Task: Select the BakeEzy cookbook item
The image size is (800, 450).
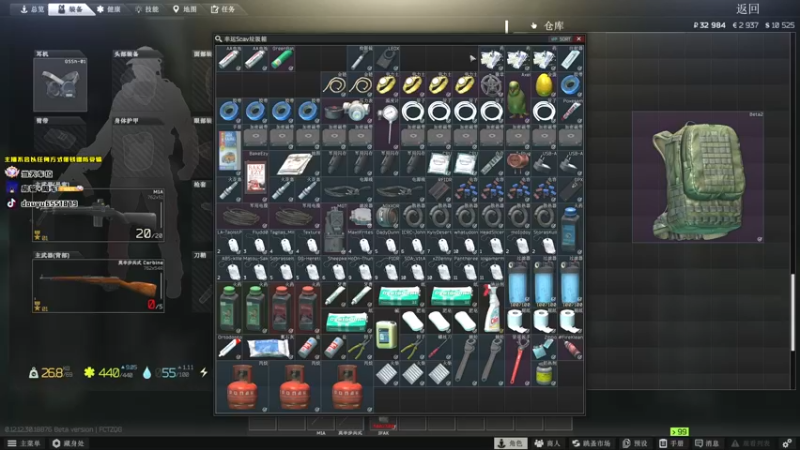Action: 256,177
